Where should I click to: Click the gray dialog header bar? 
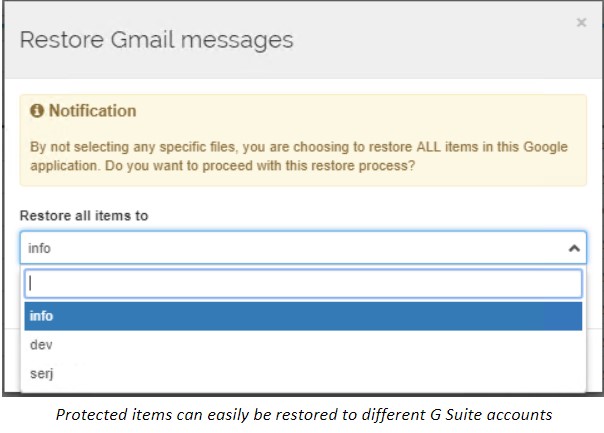click(303, 40)
